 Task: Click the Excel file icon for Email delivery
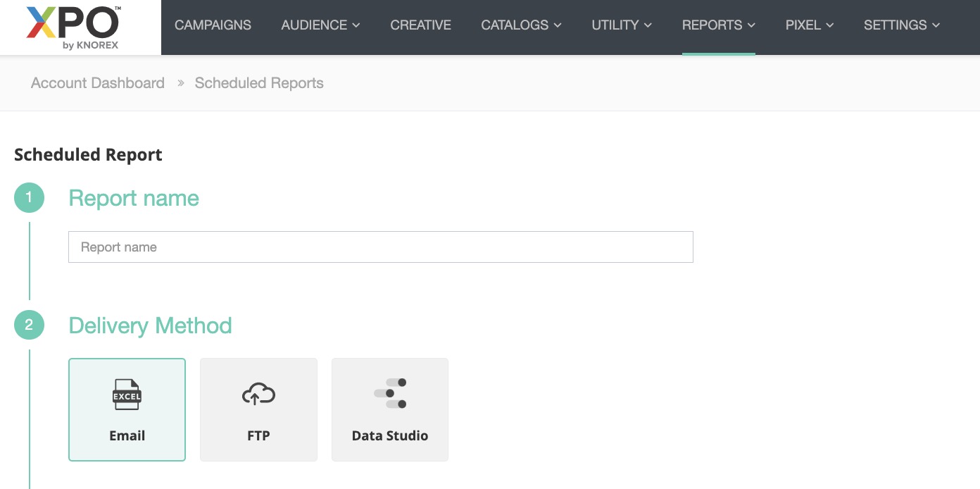tap(127, 395)
